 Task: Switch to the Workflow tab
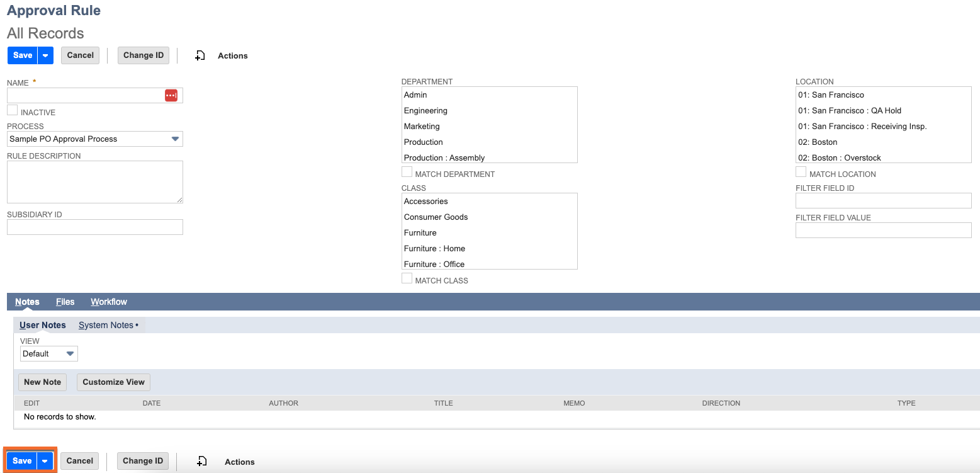109,302
